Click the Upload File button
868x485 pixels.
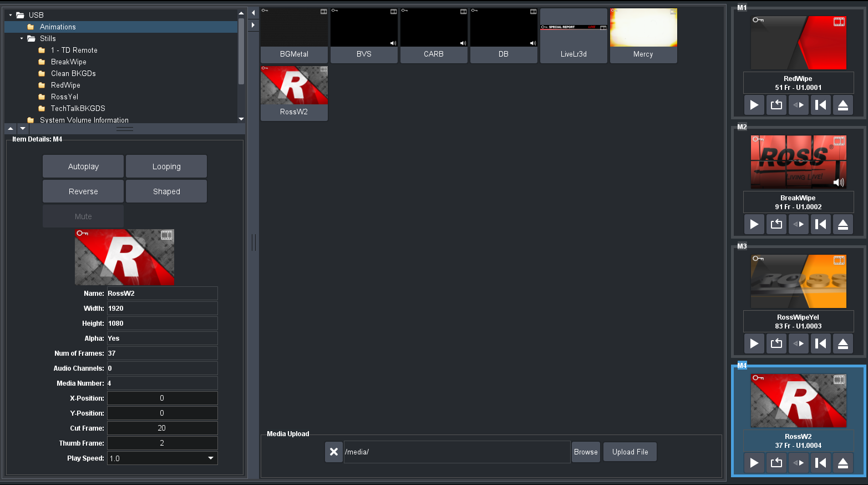[x=630, y=452]
